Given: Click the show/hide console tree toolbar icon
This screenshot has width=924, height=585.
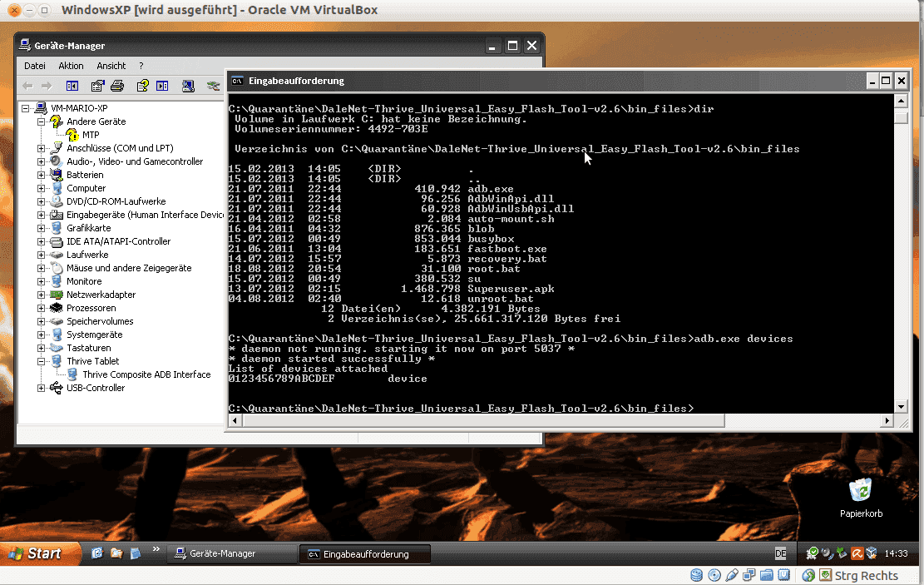Looking at the screenshot, I should (72, 86).
